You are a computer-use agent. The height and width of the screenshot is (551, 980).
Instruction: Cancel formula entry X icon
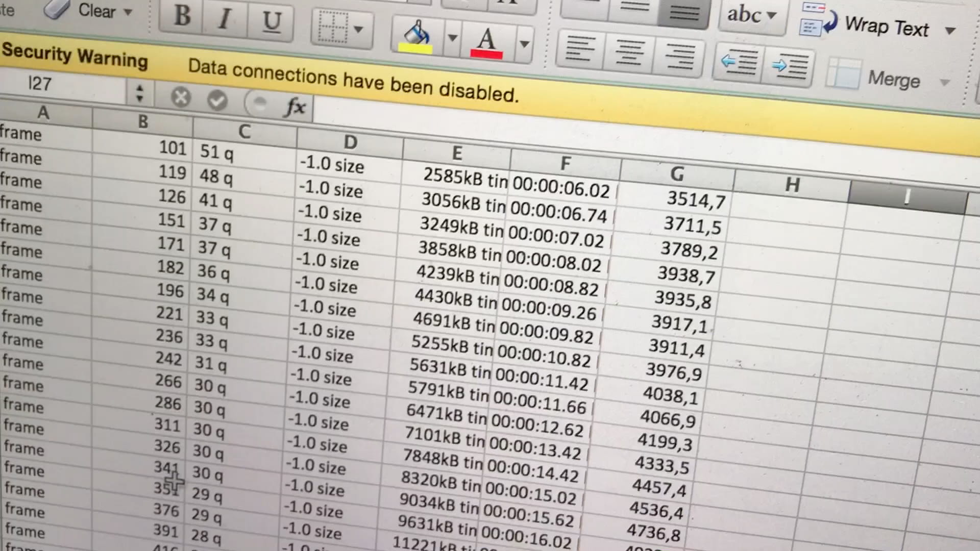click(180, 96)
